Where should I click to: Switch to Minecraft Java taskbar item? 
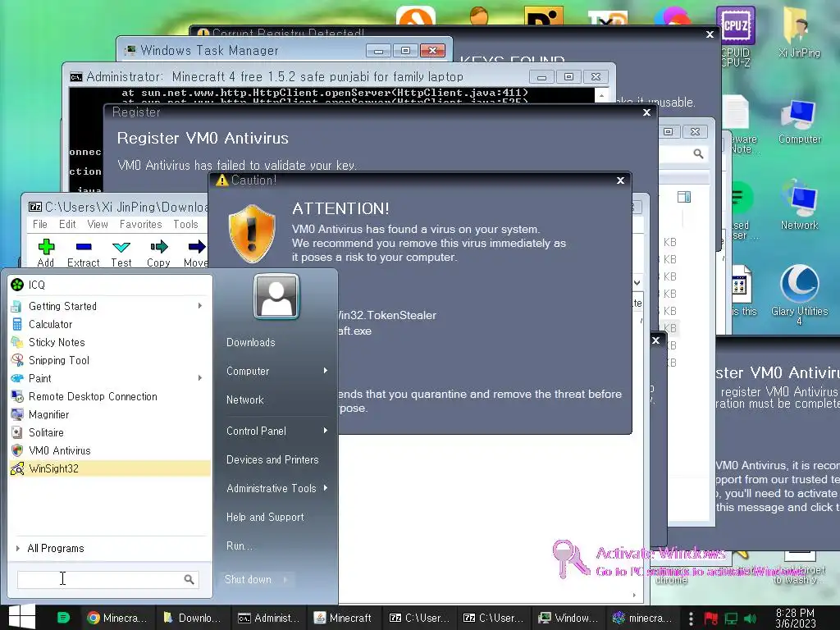343,619
